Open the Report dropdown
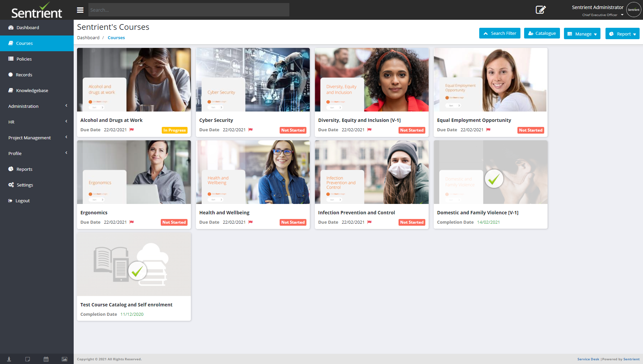Viewport: 643px width, 364px height. pos(622,33)
